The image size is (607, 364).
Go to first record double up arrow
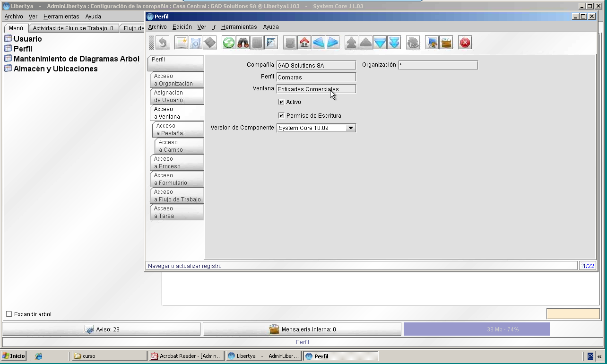point(352,43)
